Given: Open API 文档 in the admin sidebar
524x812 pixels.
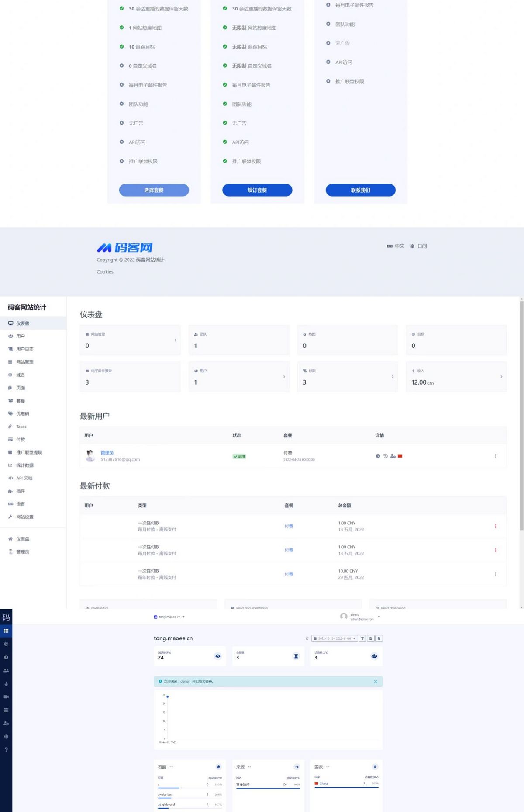Looking at the screenshot, I should point(33,478).
